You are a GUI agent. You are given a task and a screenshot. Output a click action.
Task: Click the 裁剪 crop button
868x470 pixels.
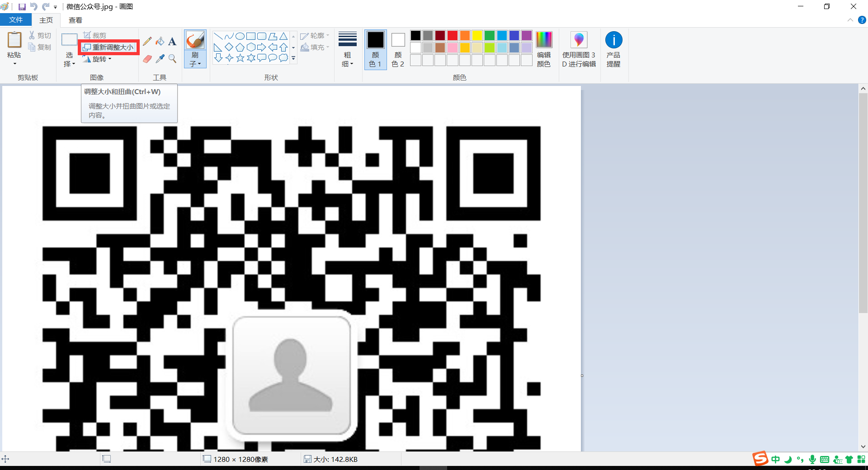click(x=94, y=35)
